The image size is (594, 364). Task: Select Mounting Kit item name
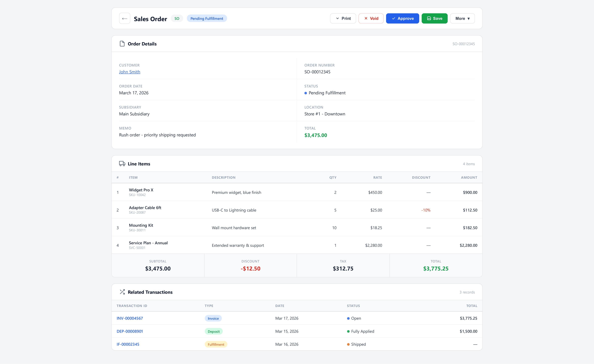tap(141, 225)
